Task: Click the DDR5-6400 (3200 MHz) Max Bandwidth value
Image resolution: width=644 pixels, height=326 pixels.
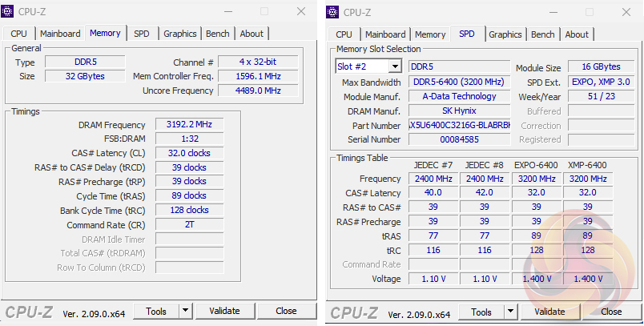Action: (459, 83)
